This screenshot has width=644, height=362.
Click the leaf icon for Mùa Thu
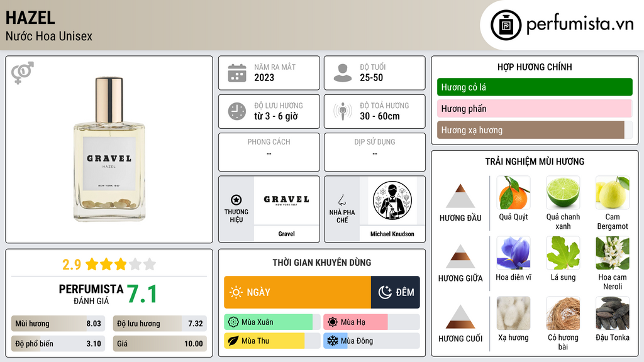(233, 341)
